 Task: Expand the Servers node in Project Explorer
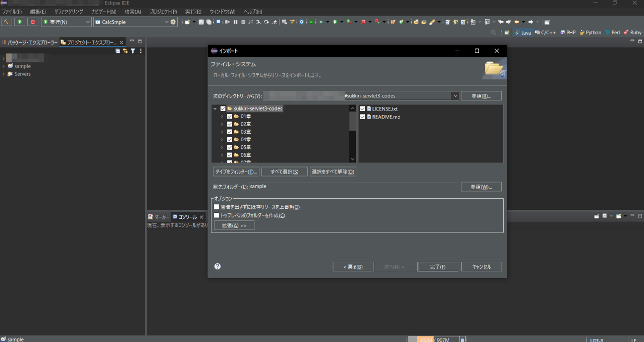(x=4, y=74)
